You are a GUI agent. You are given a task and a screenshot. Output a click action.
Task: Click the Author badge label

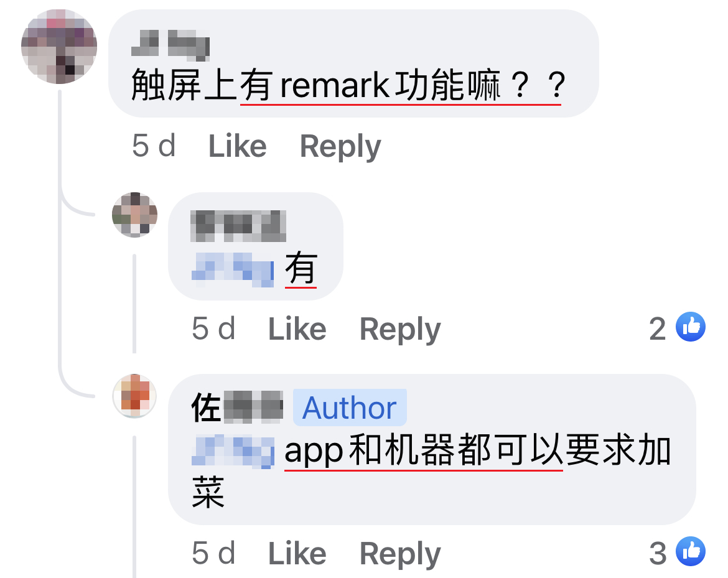350,408
